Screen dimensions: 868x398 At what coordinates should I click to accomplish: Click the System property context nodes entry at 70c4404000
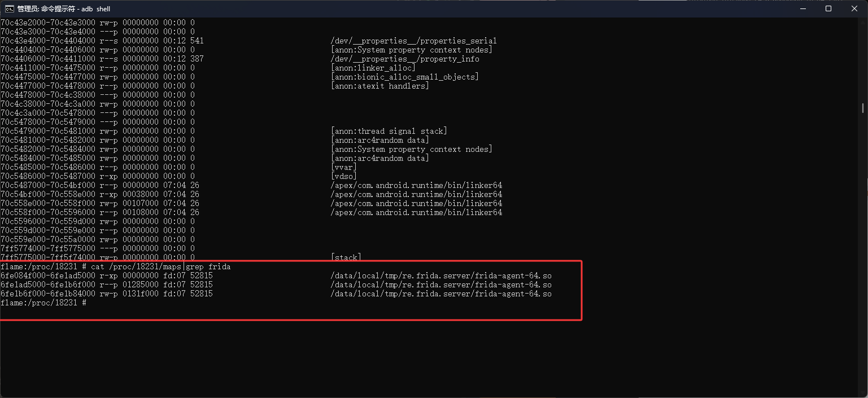pyautogui.click(x=411, y=50)
